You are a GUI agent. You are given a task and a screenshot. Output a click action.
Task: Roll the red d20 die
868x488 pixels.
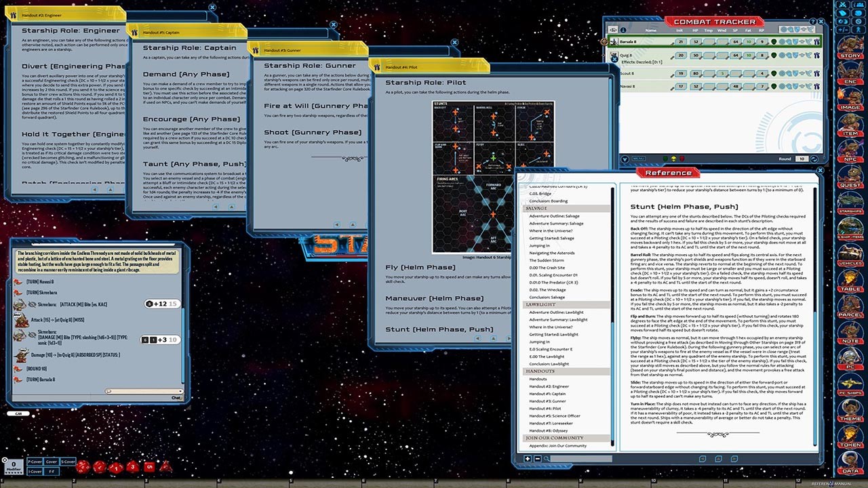click(x=83, y=466)
